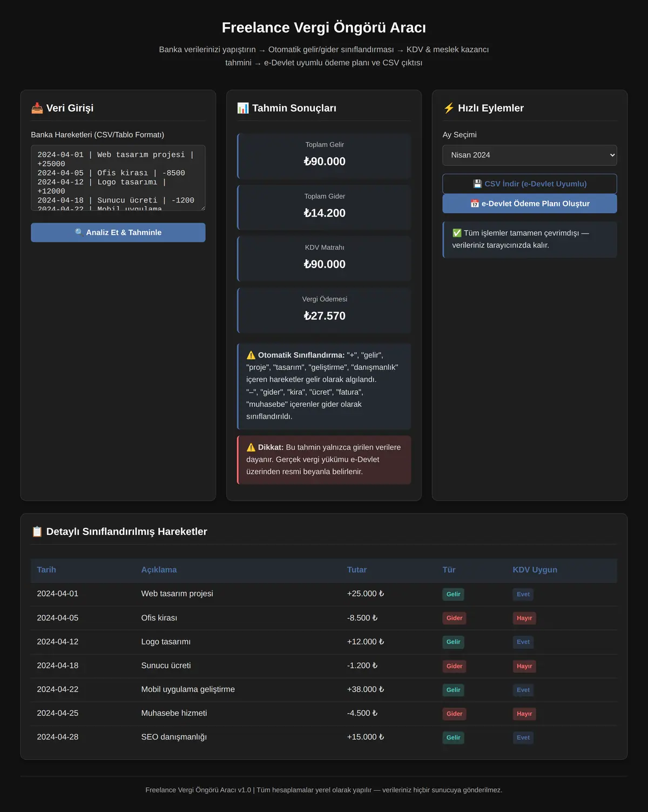
Task: Click the date 2024-04-12 in the table
Action: [x=58, y=641]
